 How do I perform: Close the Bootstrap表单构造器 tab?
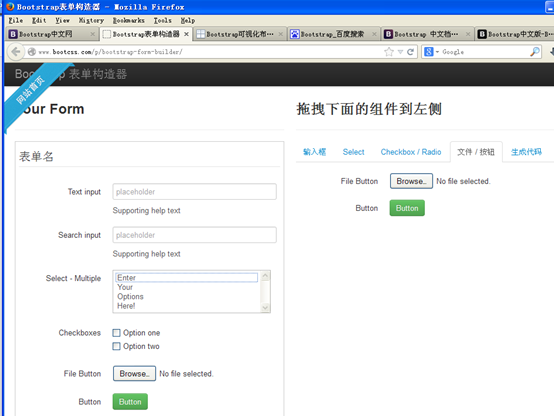point(186,34)
